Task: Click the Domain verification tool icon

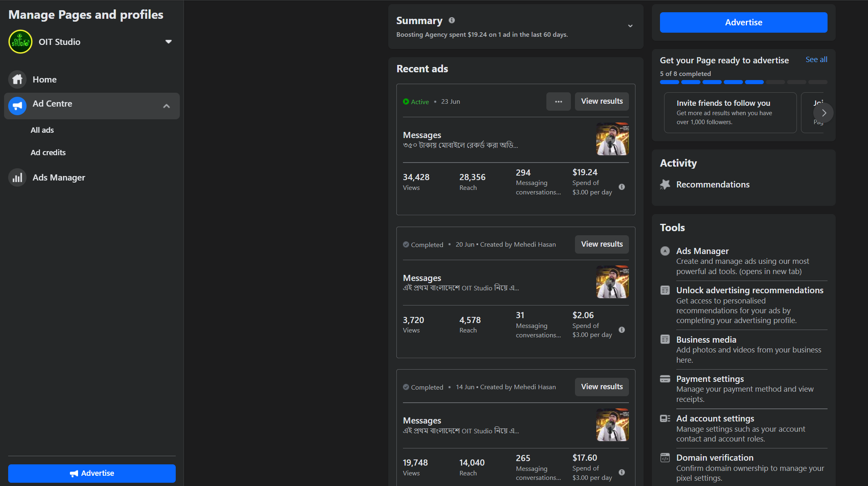Action: tap(665, 457)
